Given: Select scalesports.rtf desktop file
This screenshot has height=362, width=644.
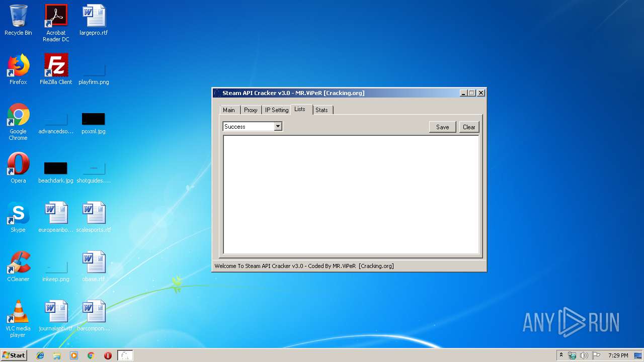Looking at the screenshot, I should point(94,217).
